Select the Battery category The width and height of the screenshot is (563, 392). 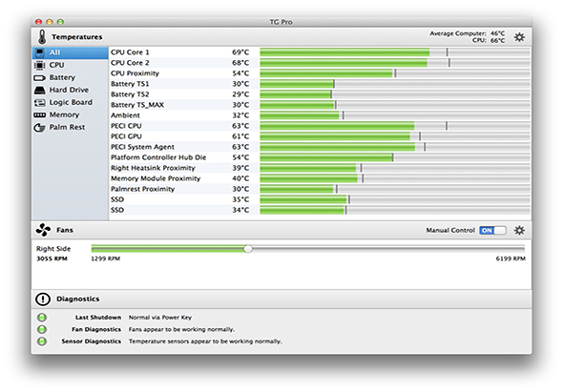(71, 77)
